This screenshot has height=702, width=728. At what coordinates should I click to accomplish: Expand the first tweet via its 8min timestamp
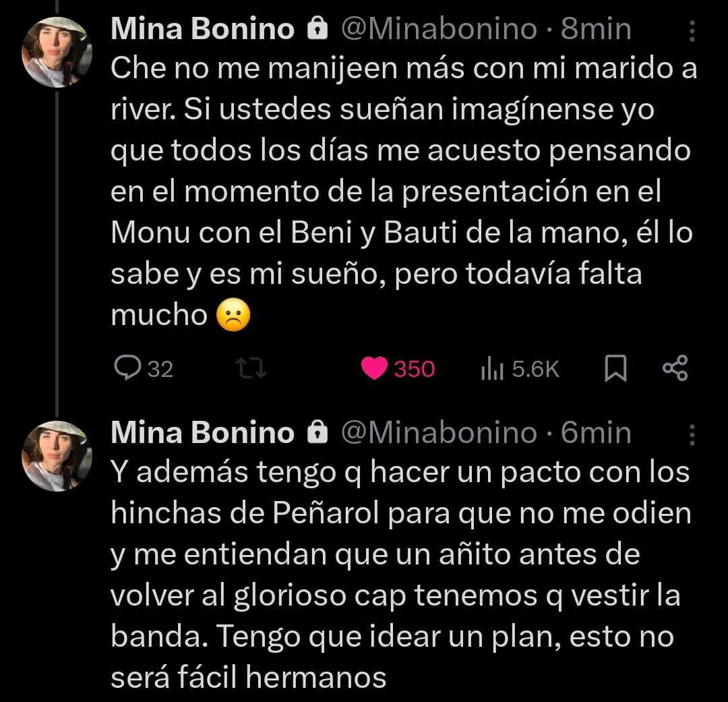pyautogui.click(x=595, y=28)
